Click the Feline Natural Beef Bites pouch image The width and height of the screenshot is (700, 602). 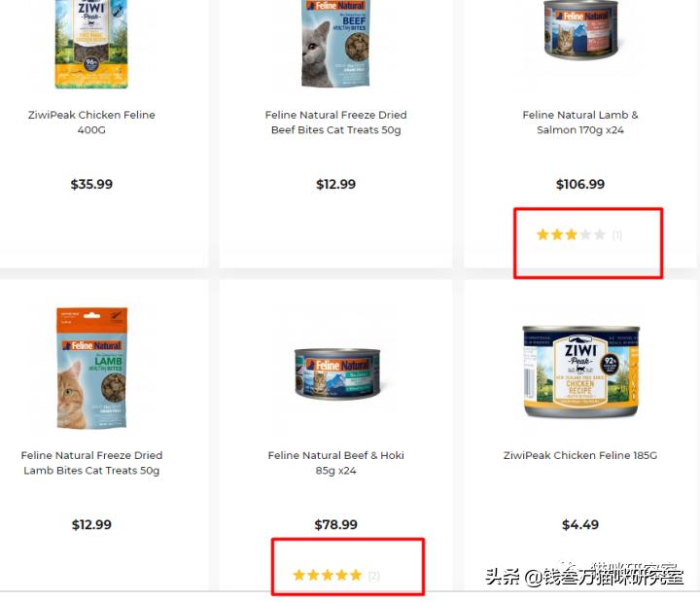[x=335, y=44]
